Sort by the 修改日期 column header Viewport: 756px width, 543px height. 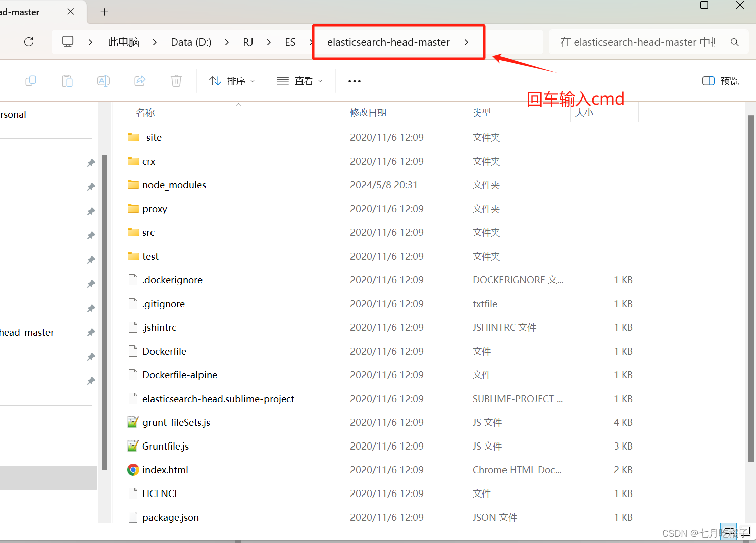click(368, 112)
